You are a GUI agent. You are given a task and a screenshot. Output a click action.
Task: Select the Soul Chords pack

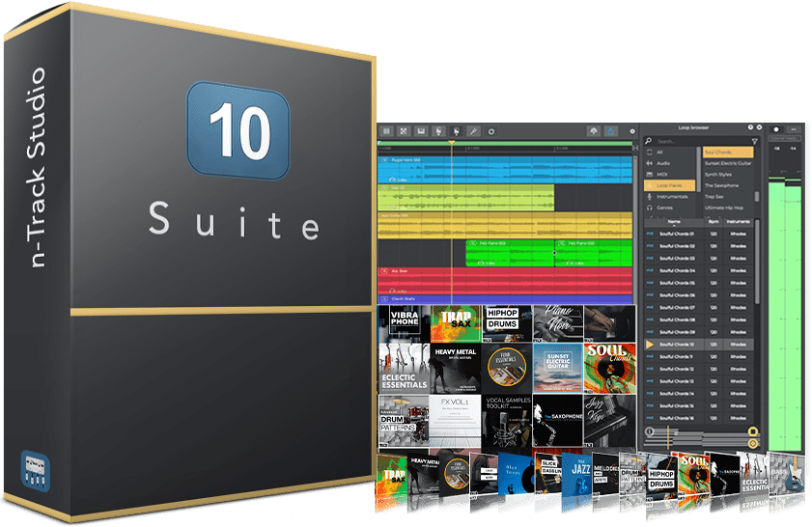[728, 153]
